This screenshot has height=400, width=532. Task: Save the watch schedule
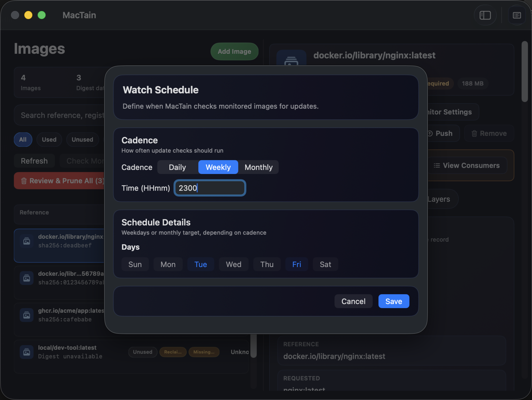tap(394, 301)
